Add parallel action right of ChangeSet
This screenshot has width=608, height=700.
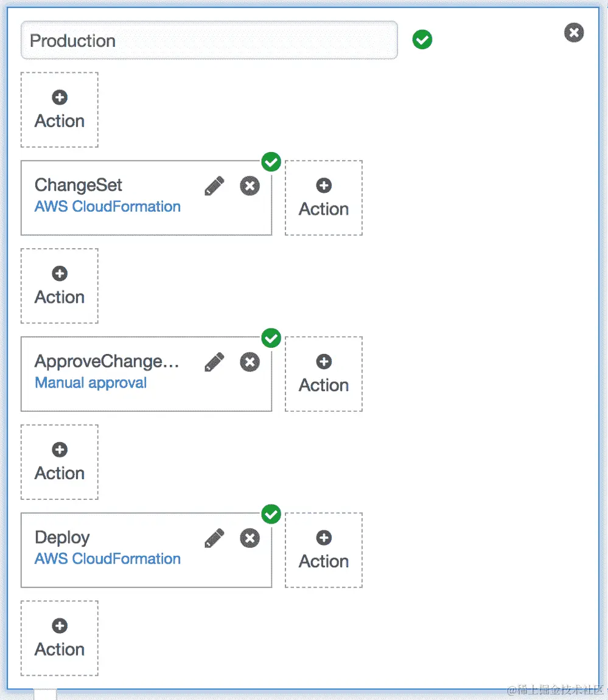point(324,198)
